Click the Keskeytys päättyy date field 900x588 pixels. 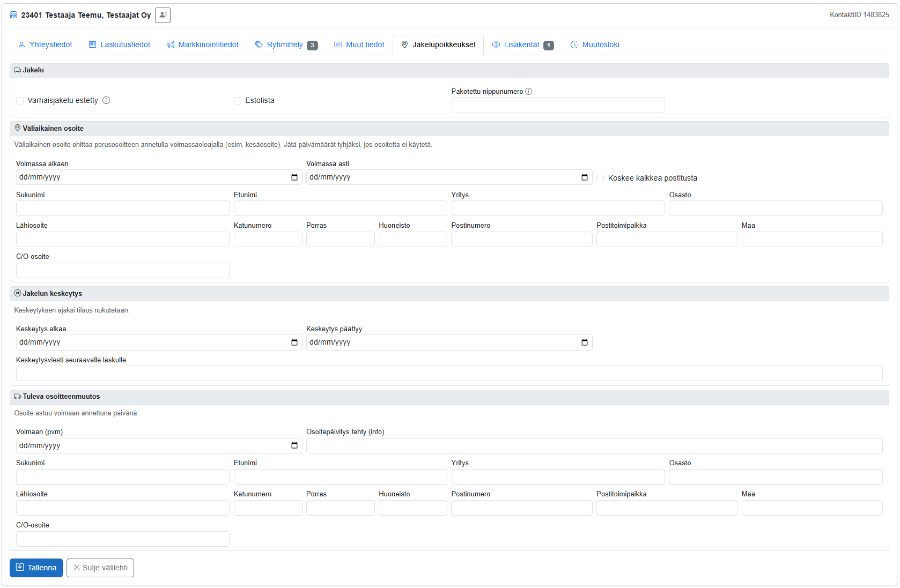449,343
